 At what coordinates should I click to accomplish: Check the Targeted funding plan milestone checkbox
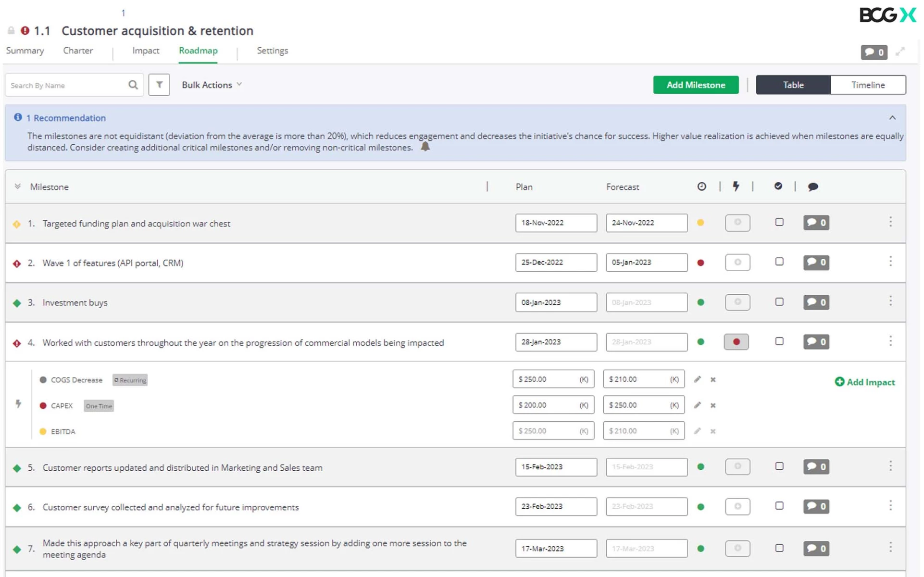click(x=779, y=222)
